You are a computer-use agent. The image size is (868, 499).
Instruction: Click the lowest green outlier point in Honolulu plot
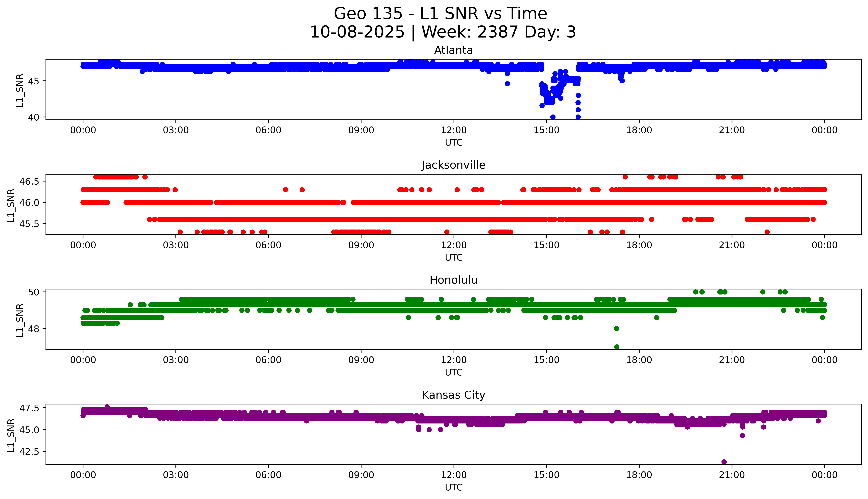(x=617, y=347)
